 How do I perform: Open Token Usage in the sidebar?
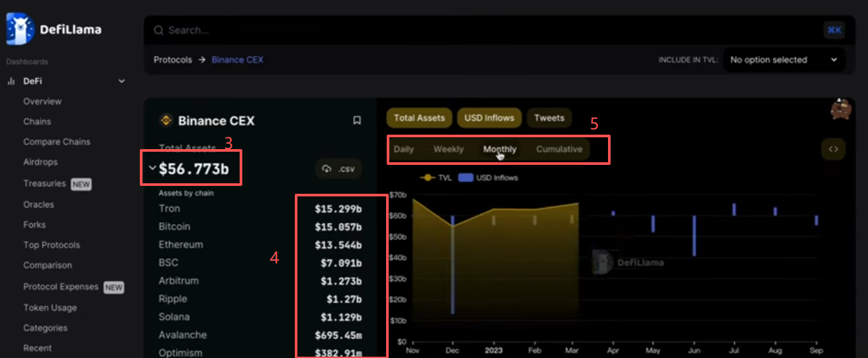[x=50, y=308]
